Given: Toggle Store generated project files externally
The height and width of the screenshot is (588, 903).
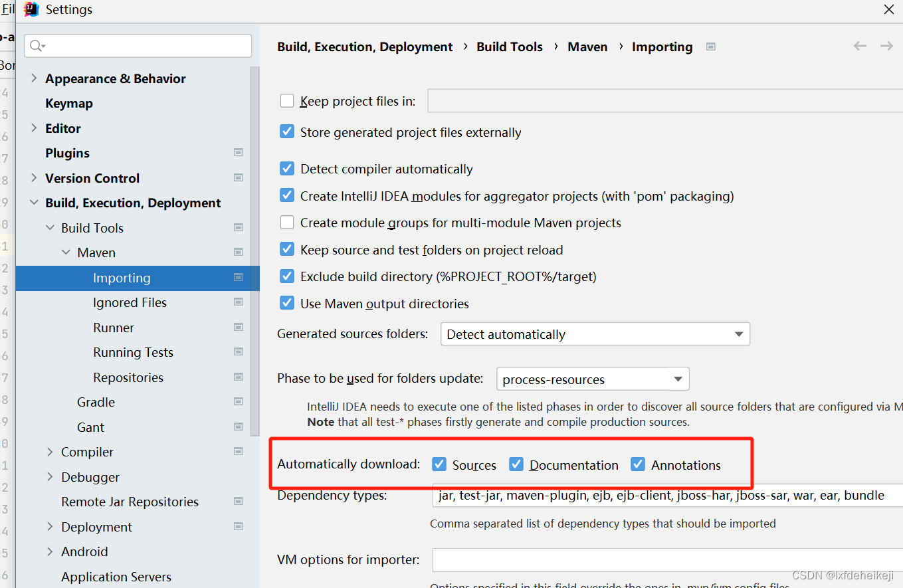Looking at the screenshot, I should coord(287,132).
